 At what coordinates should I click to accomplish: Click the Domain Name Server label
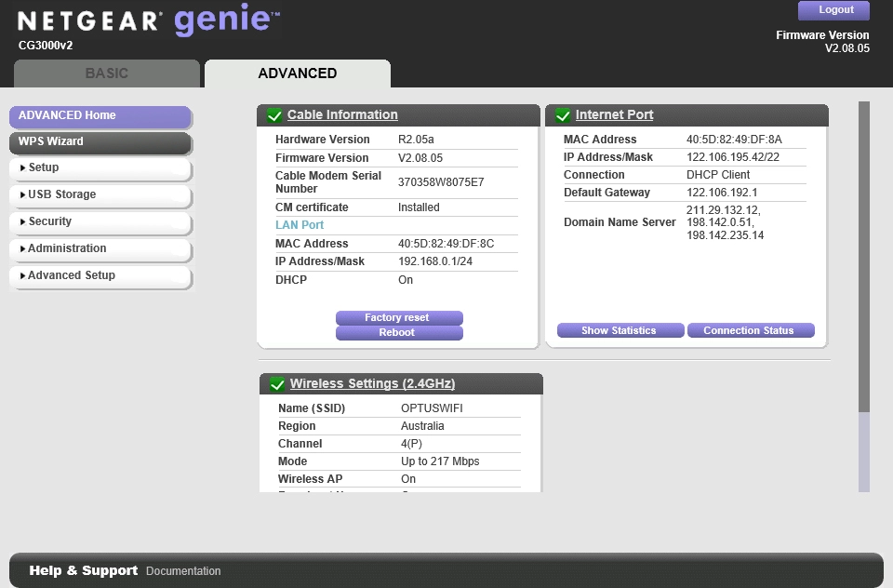(x=620, y=222)
